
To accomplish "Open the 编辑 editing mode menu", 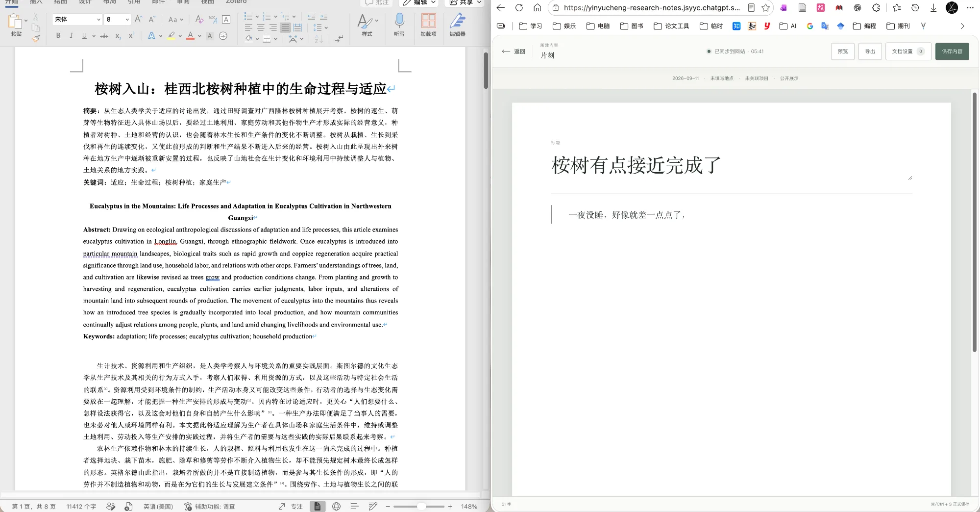I will [x=419, y=2].
